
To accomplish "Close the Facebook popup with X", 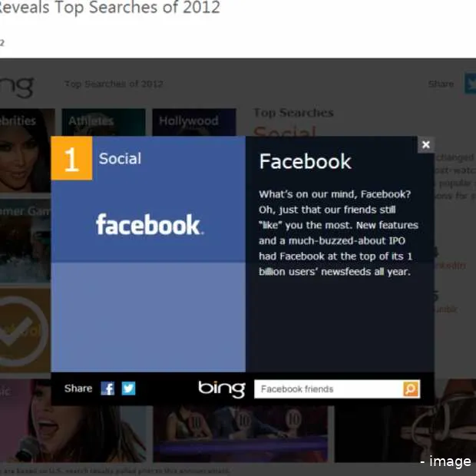I will point(426,145).
